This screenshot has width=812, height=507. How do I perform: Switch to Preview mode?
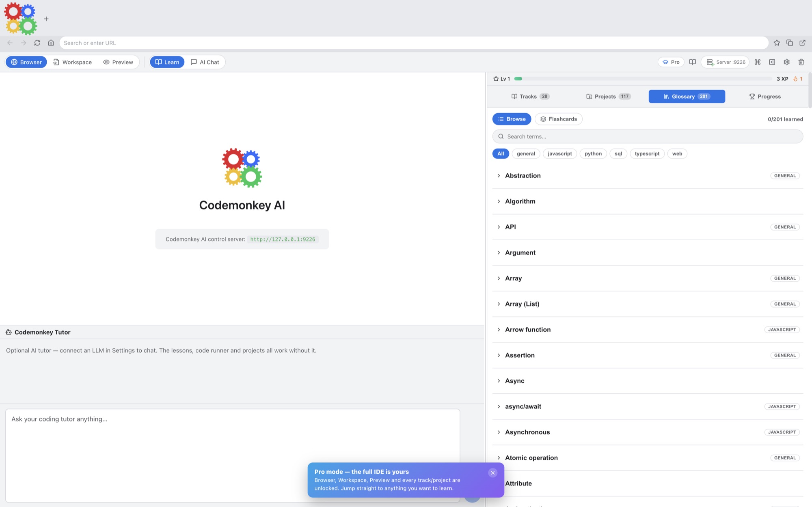click(x=118, y=62)
